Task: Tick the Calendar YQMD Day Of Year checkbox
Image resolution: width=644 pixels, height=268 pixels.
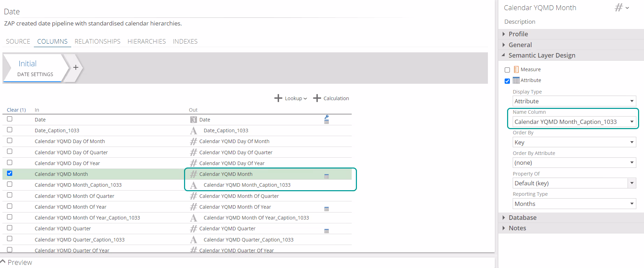Action: tap(10, 163)
